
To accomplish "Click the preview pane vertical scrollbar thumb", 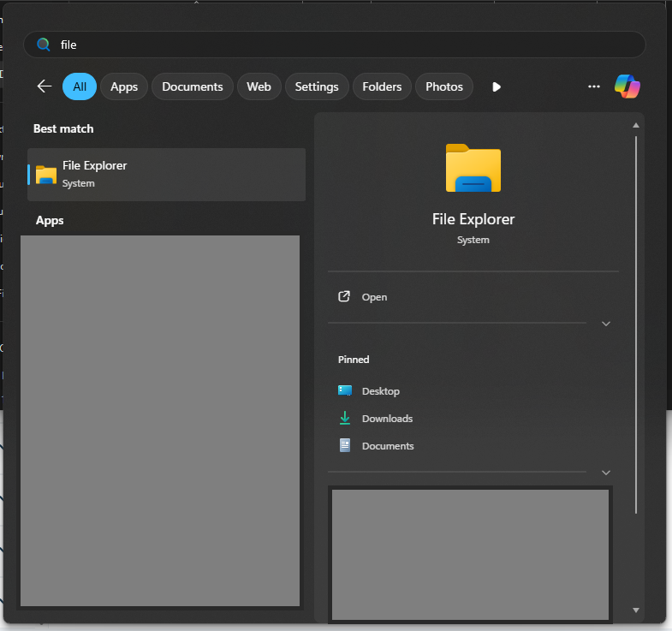I will (x=636, y=324).
